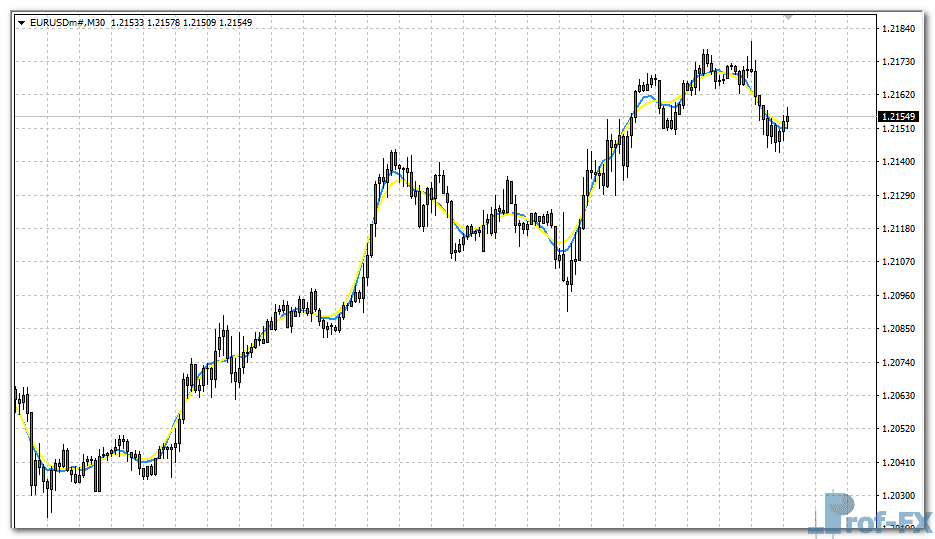Click the EURUSDm#,M30 symbol label
The width and height of the screenshot is (935, 539).
(68, 22)
